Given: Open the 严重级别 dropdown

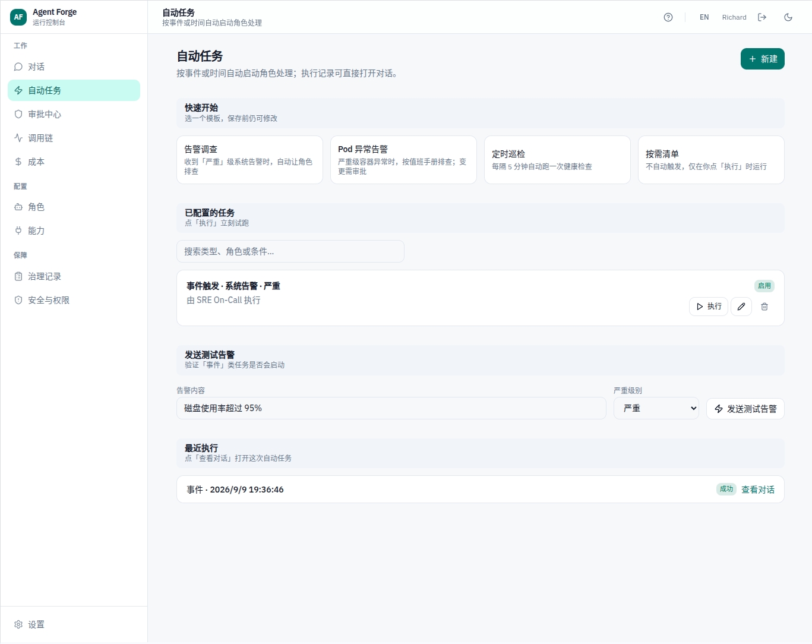Looking at the screenshot, I should (x=656, y=408).
